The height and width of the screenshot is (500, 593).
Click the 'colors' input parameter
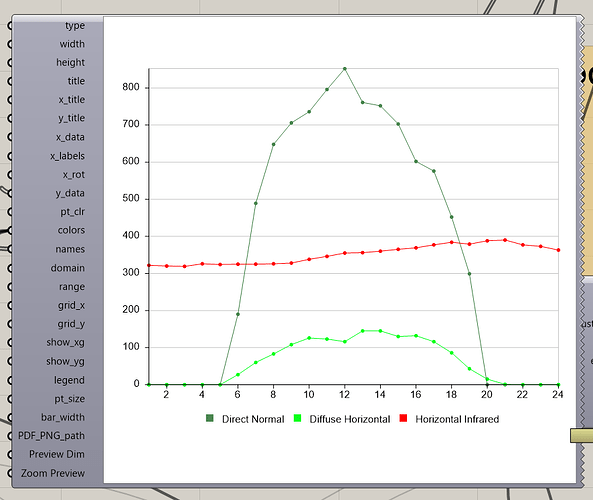click(71, 230)
